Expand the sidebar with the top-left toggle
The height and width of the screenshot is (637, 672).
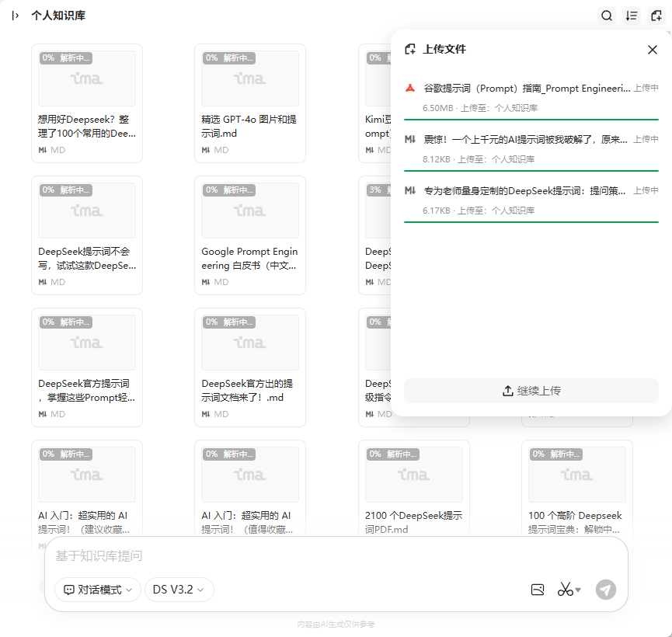15,16
